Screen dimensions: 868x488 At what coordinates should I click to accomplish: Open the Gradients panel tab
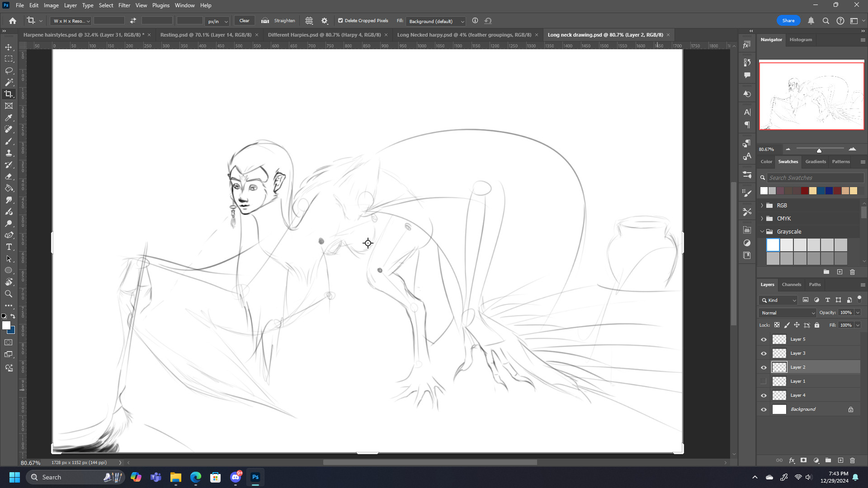816,162
